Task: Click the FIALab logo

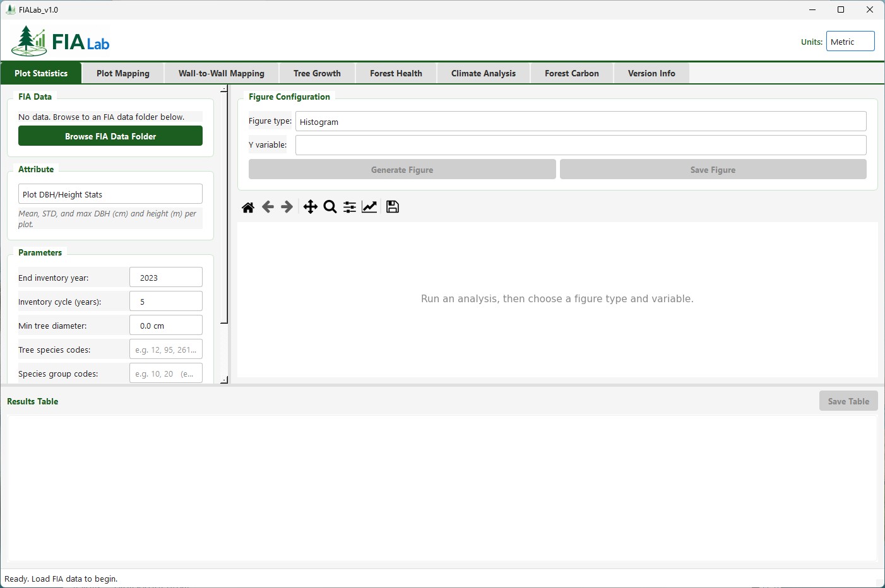Action: click(61, 41)
